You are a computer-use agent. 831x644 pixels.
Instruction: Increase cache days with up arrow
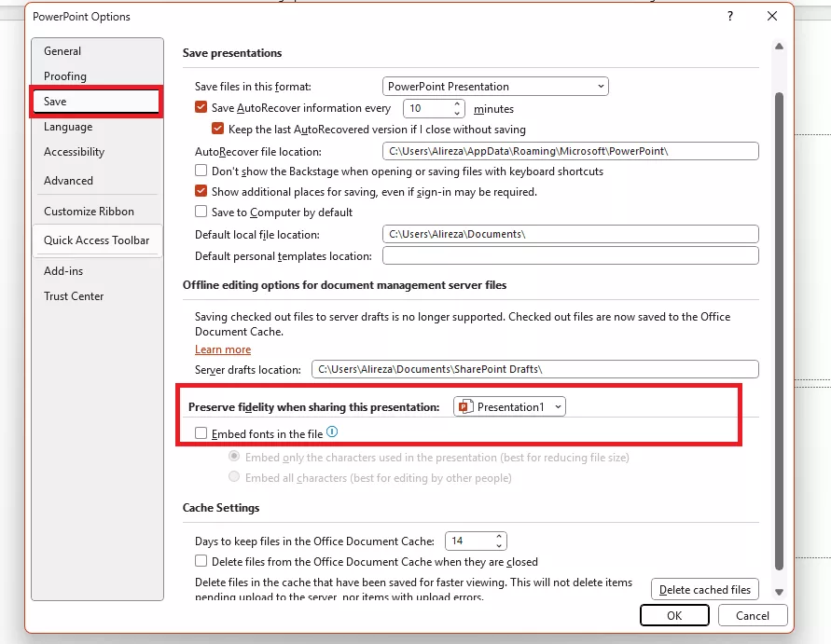[x=499, y=536]
